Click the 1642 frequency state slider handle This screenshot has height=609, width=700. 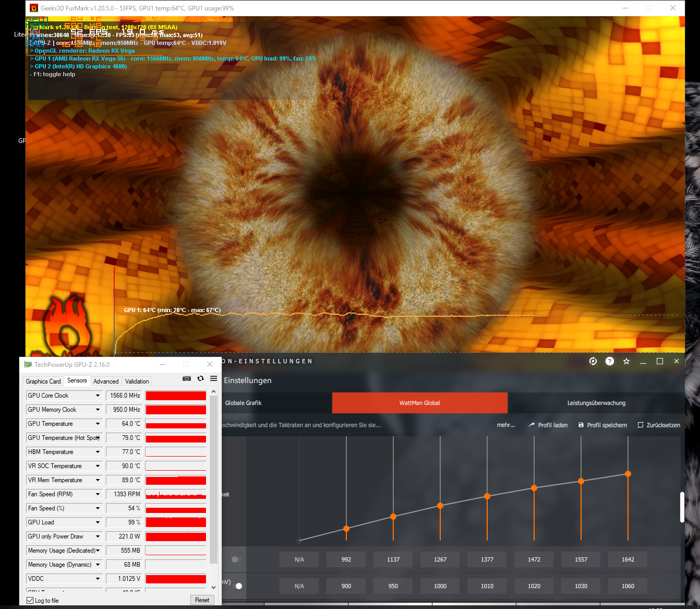628,474
